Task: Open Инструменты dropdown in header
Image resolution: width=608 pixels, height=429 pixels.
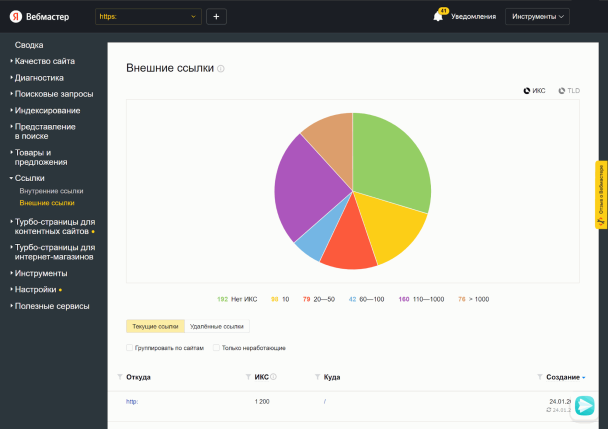Action: point(539,17)
